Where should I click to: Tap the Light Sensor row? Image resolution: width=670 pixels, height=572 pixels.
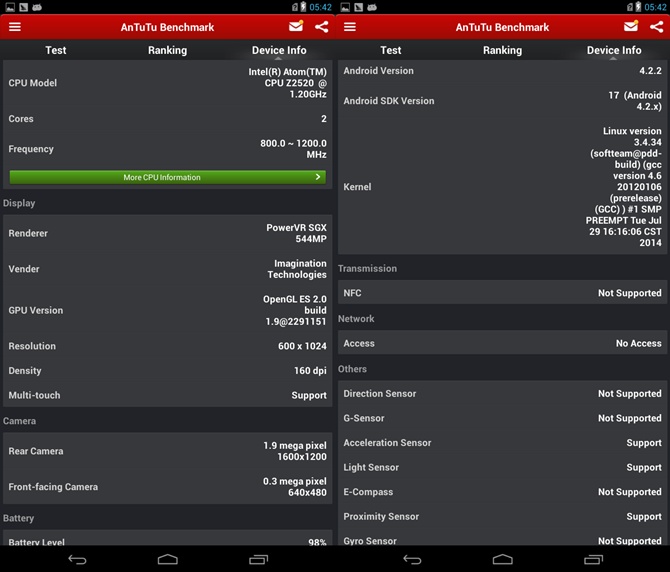point(502,467)
